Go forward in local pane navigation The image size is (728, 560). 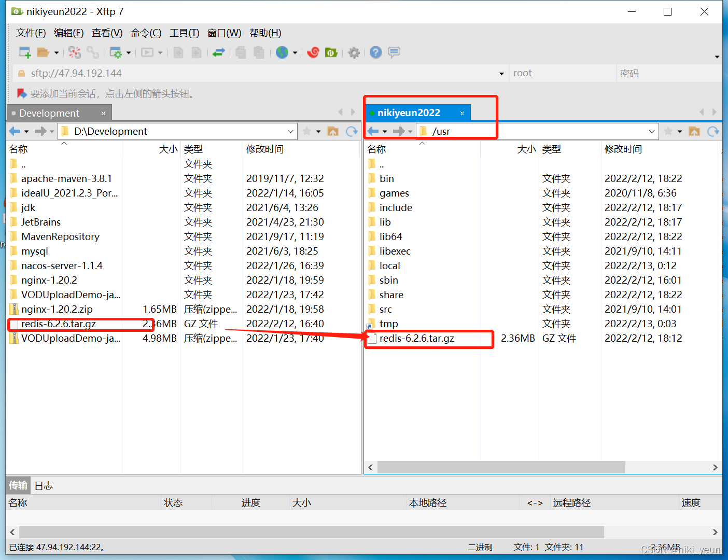point(40,131)
